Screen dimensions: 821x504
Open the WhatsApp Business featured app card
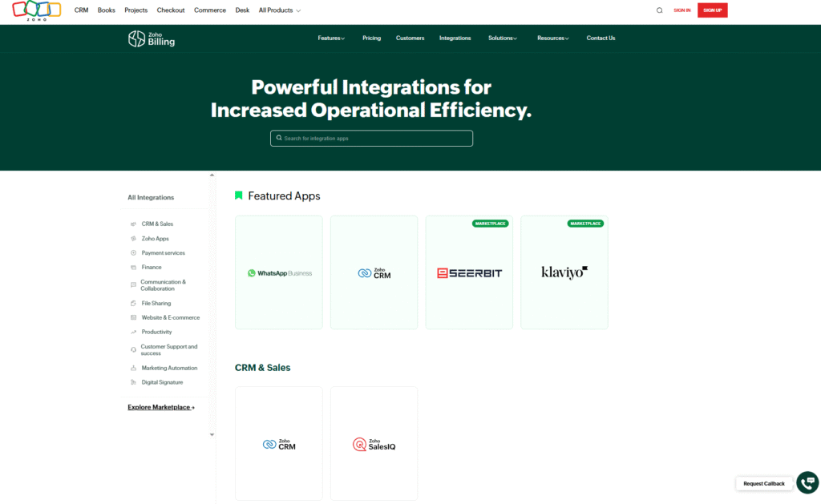click(x=279, y=272)
